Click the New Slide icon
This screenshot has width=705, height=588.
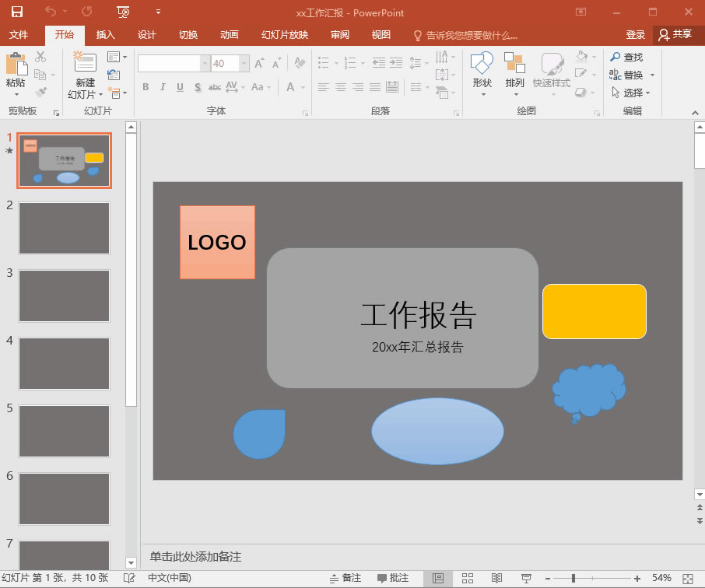[85, 64]
